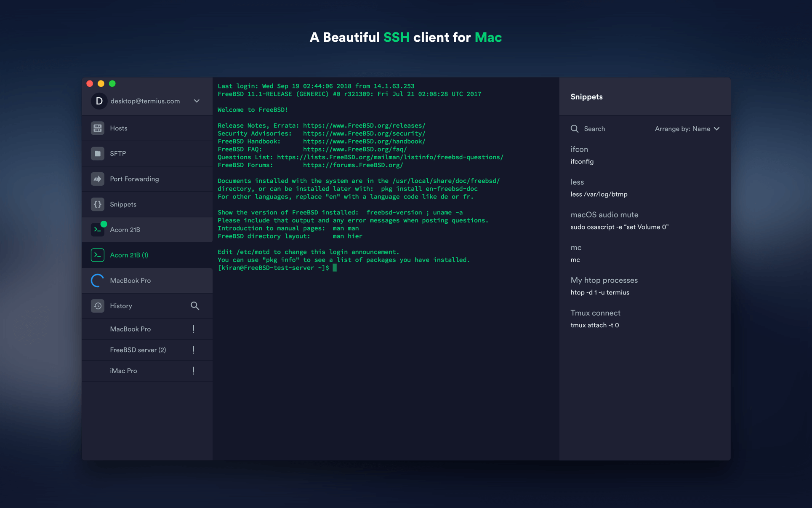
Task: Collapse the account chevron in sidebar
Action: pyautogui.click(x=196, y=101)
